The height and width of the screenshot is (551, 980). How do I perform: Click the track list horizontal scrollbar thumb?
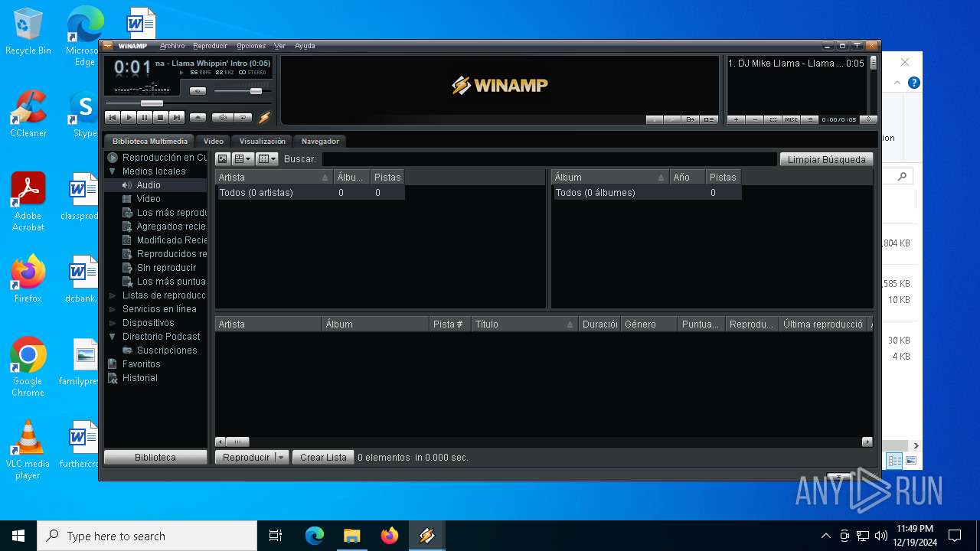(237, 442)
